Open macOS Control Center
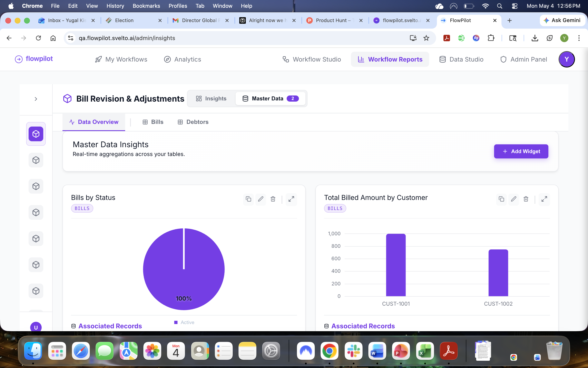 (x=514, y=6)
